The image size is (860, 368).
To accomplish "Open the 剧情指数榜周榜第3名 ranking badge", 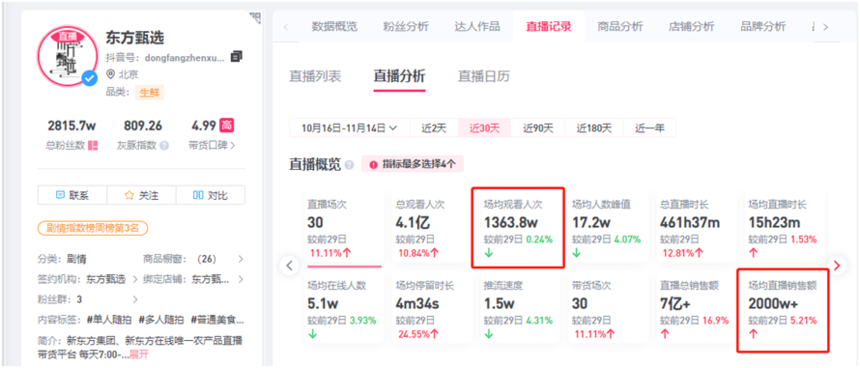I will (x=93, y=228).
